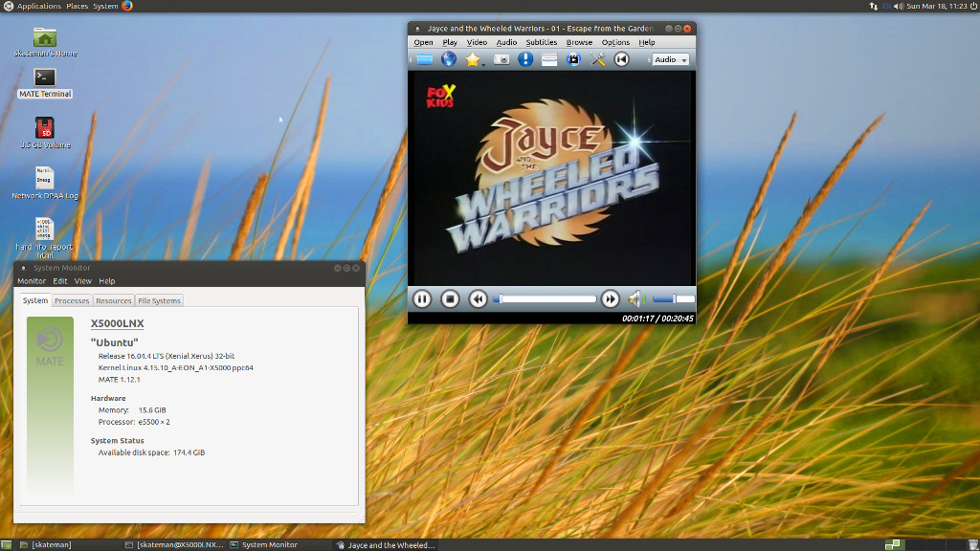Viewport: 980px width, 551px height.
Task: Open the SMPlayer Video menu
Action: [477, 42]
